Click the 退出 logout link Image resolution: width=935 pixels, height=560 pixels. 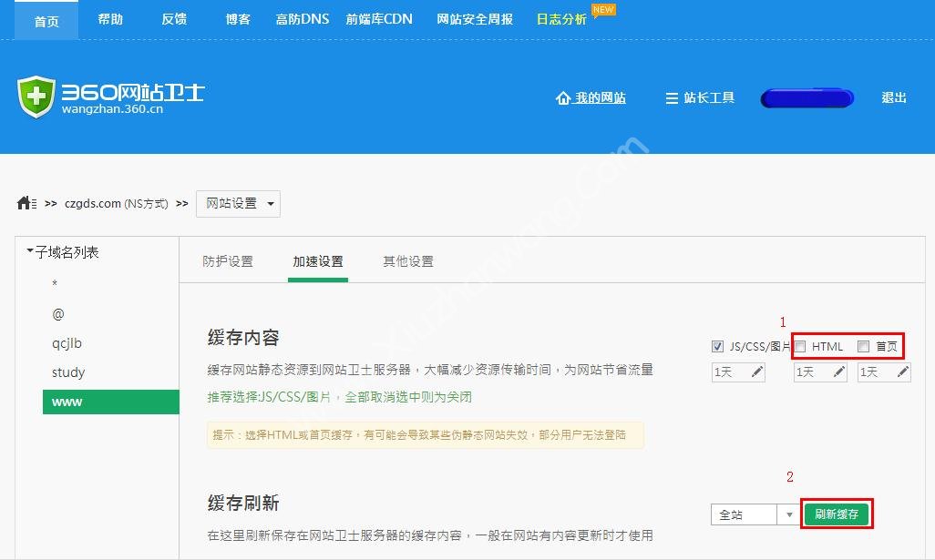892,98
